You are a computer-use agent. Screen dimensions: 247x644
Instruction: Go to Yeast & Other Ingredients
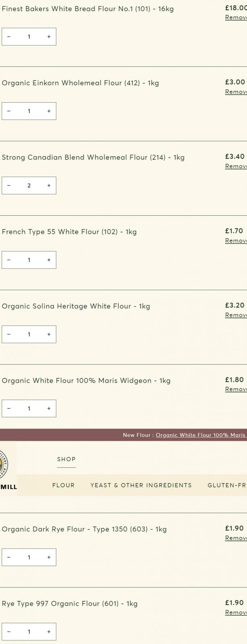[141, 485]
